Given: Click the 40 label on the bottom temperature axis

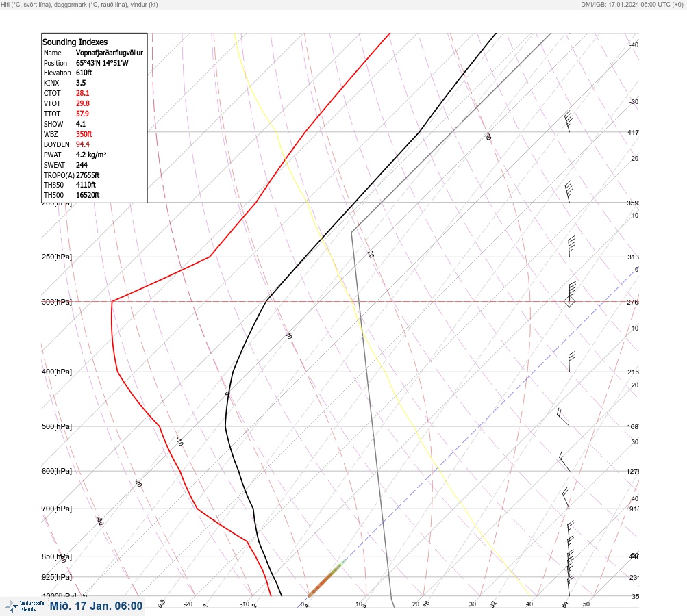Looking at the screenshot, I should [x=529, y=604].
